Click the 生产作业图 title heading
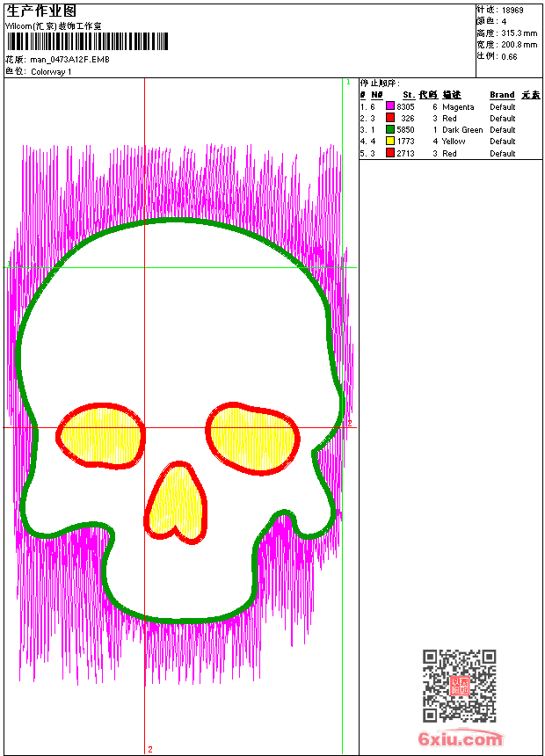This screenshot has height=756, width=545. point(41,11)
